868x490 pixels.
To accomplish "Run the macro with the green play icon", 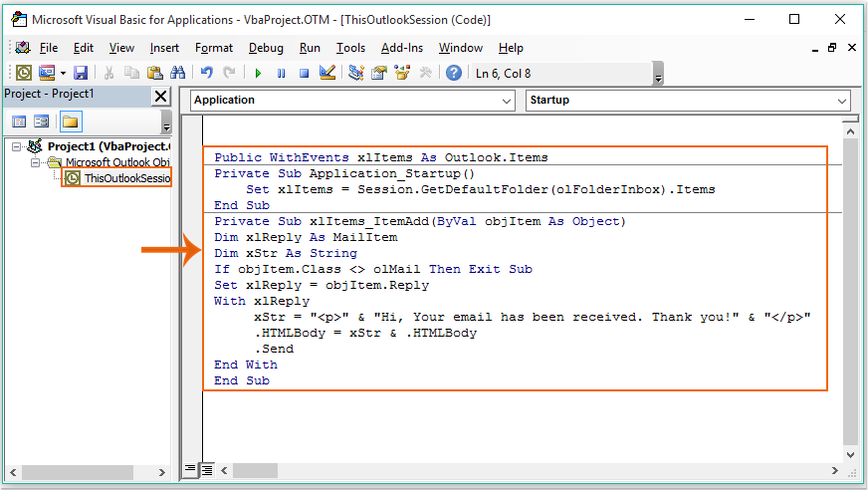I will tap(258, 73).
